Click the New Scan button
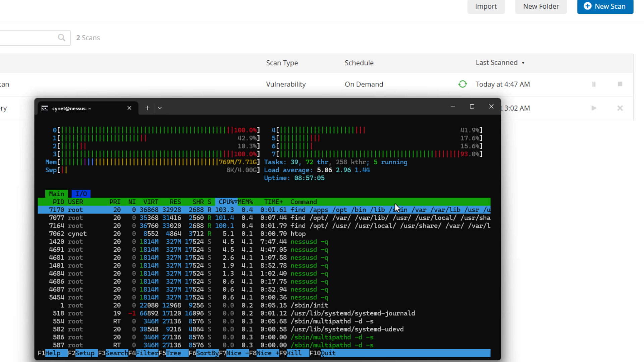 pyautogui.click(x=605, y=6)
